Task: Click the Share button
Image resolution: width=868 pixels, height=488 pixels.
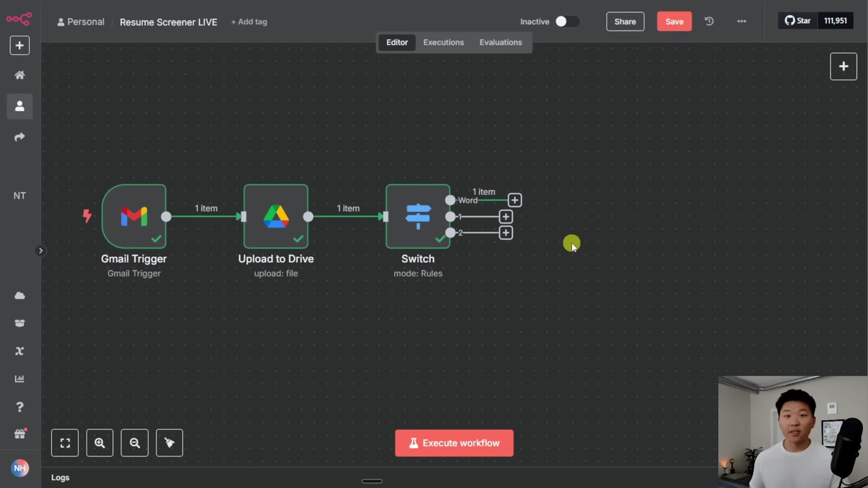Action: (x=625, y=21)
